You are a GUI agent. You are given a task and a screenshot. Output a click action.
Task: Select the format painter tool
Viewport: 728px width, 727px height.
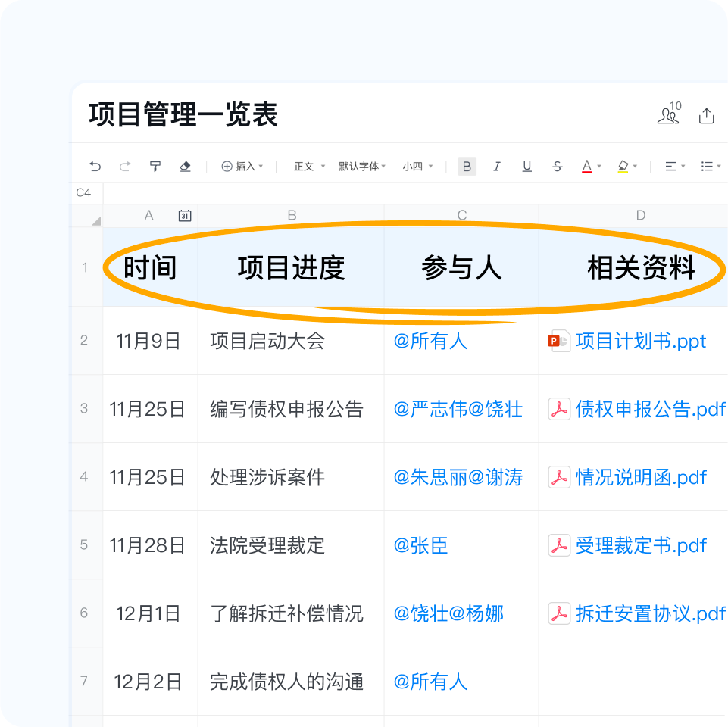click(155, 166)
